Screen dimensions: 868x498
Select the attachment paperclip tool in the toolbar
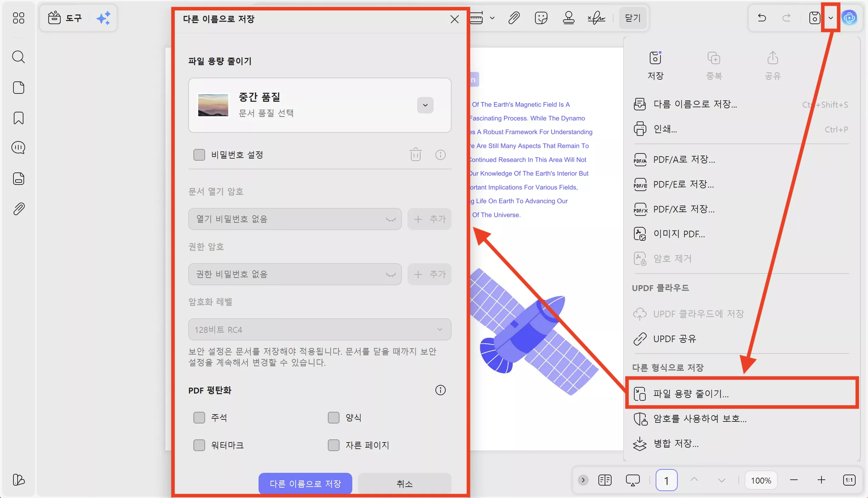[513, 18]
